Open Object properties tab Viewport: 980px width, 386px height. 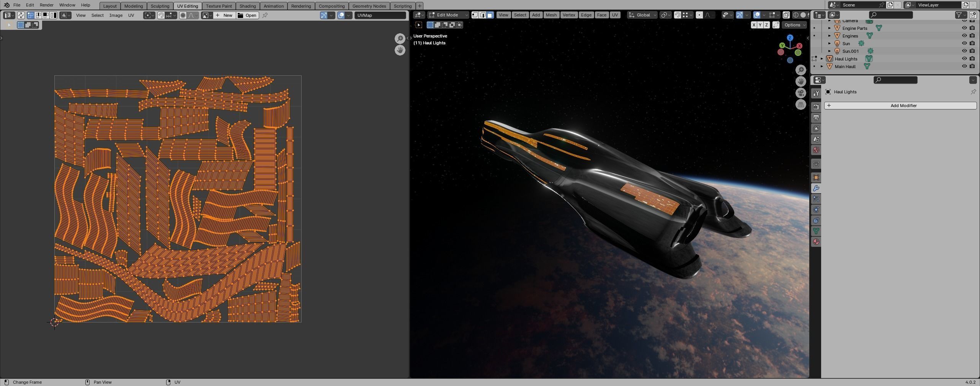pos(816,178)
